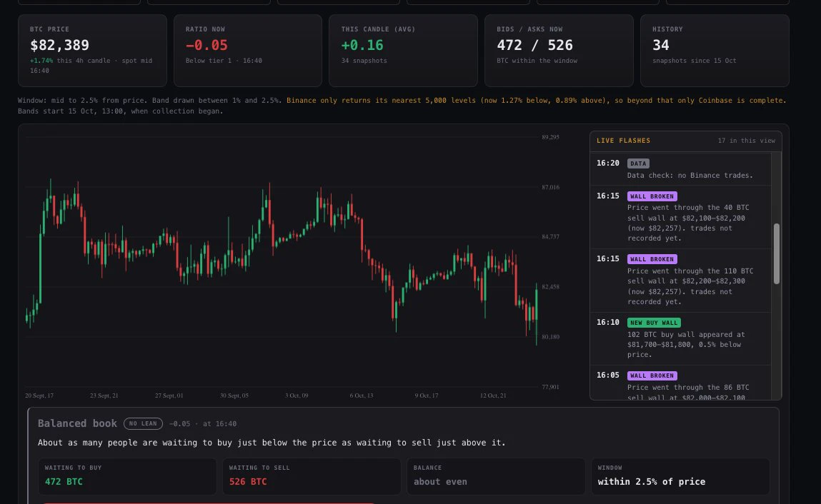Select the "Bands start 15 Oct, 13:00" note

121,111
